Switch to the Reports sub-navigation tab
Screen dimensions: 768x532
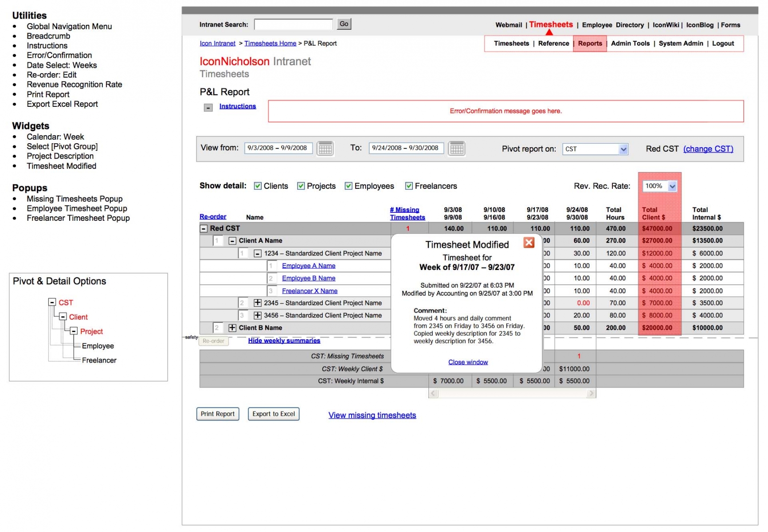(590, 43)
